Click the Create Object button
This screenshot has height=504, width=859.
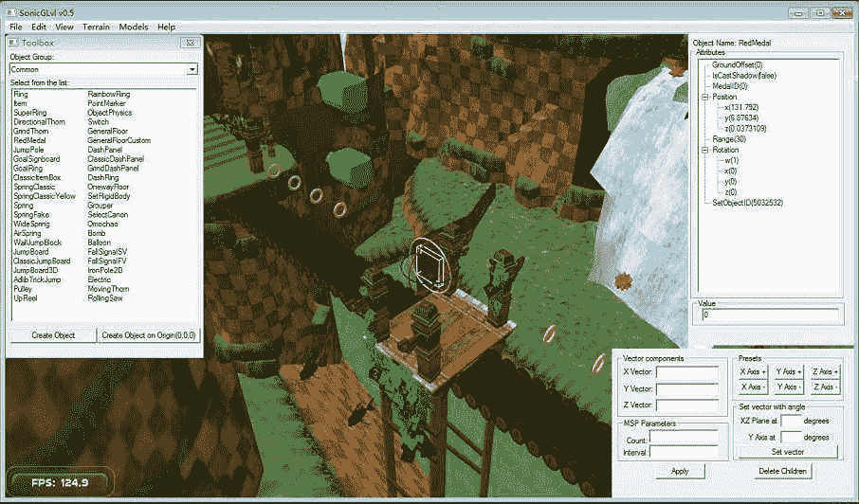point(53,335)
